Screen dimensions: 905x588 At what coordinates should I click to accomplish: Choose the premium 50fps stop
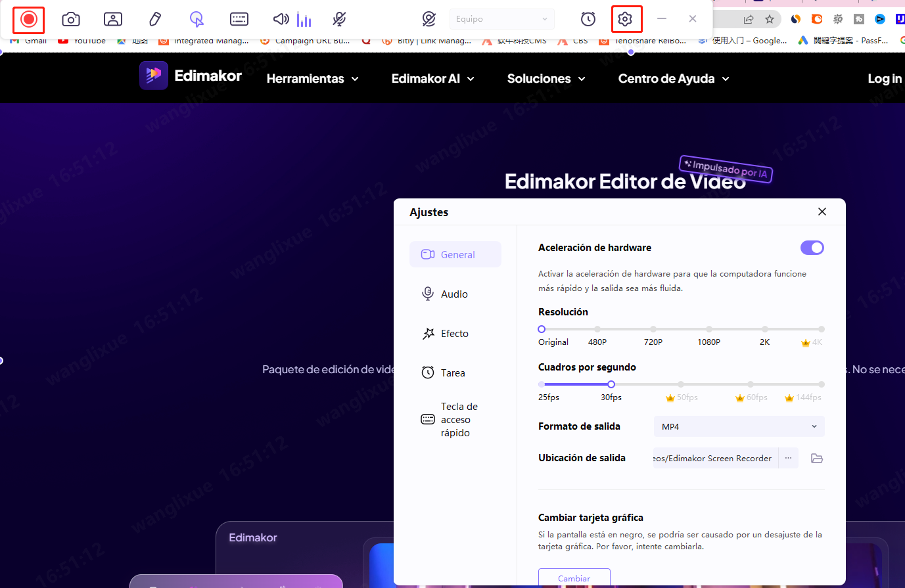(681, 384)
